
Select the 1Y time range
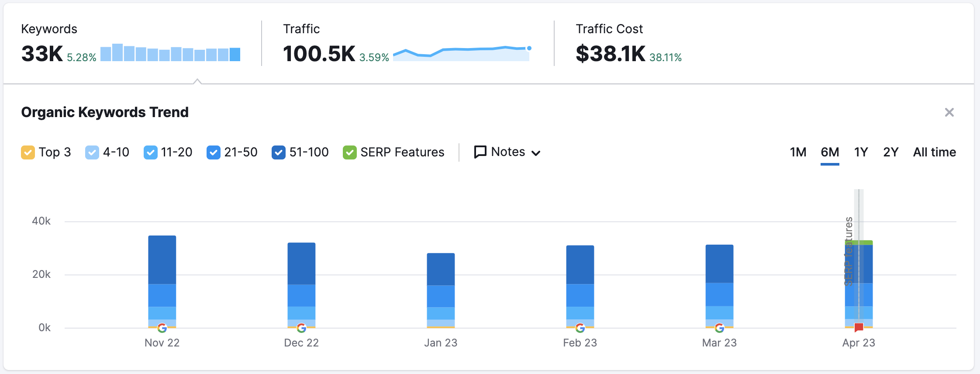click(x=861, y=152)
